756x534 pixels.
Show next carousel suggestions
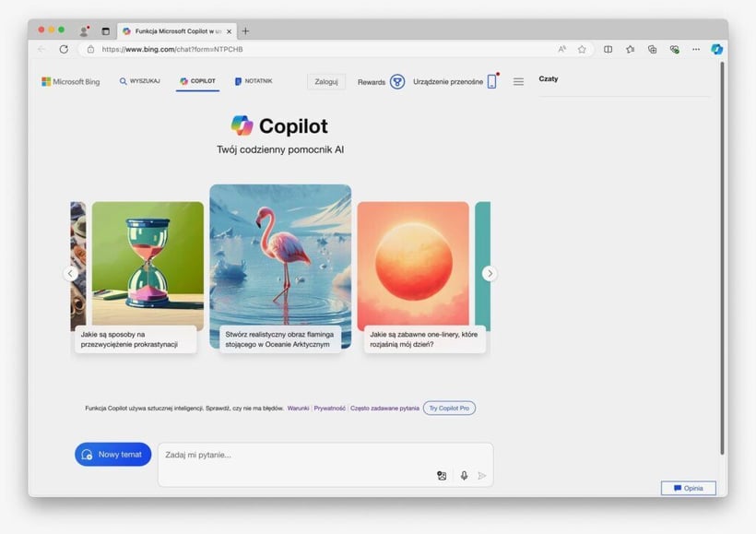point(490,274)
